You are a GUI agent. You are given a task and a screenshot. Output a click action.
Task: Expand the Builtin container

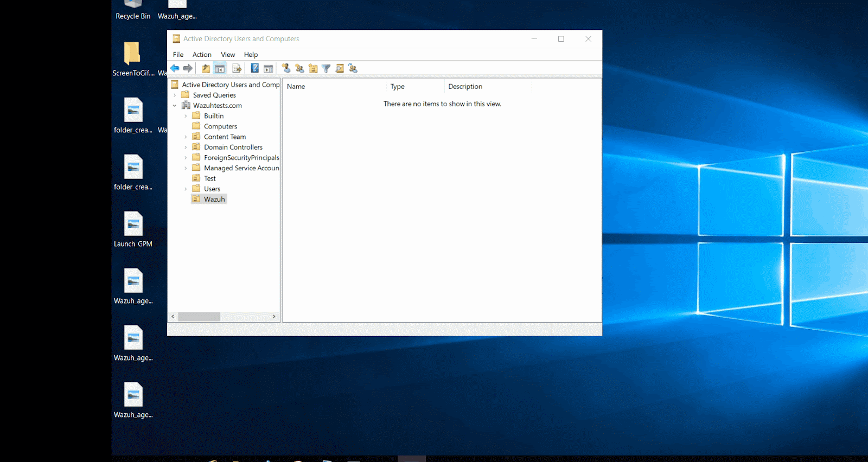[186, 116]
